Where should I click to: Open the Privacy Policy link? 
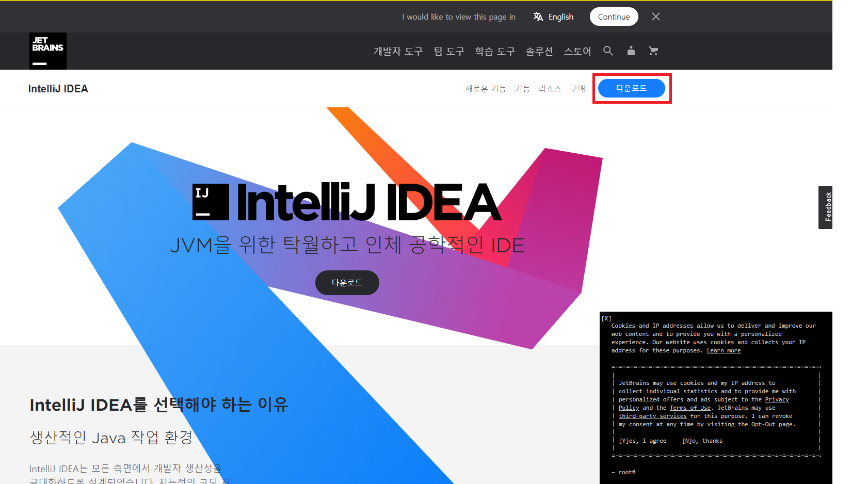point(777,399)
